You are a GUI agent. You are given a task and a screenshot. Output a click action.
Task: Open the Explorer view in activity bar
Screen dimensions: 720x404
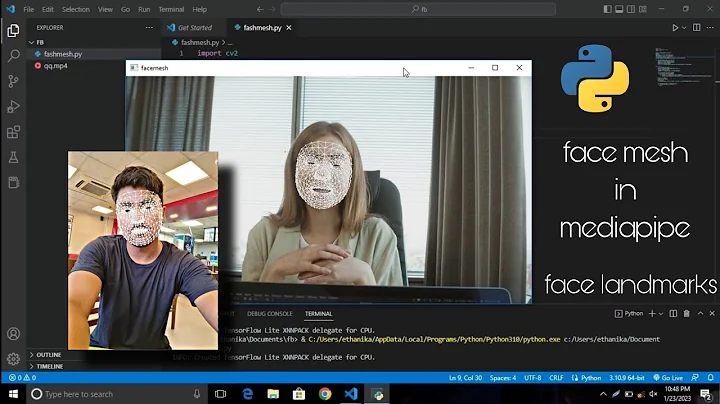pos(13,31)
